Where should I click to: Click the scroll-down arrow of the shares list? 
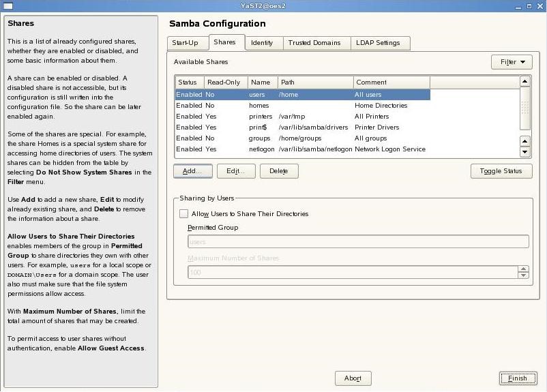pos(524,152)
